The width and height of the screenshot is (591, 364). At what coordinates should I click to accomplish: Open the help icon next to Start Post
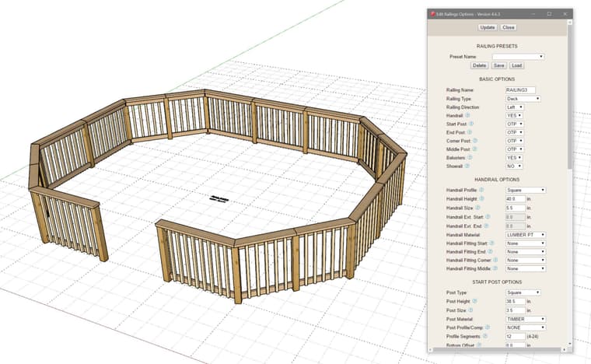pos(471,124)
